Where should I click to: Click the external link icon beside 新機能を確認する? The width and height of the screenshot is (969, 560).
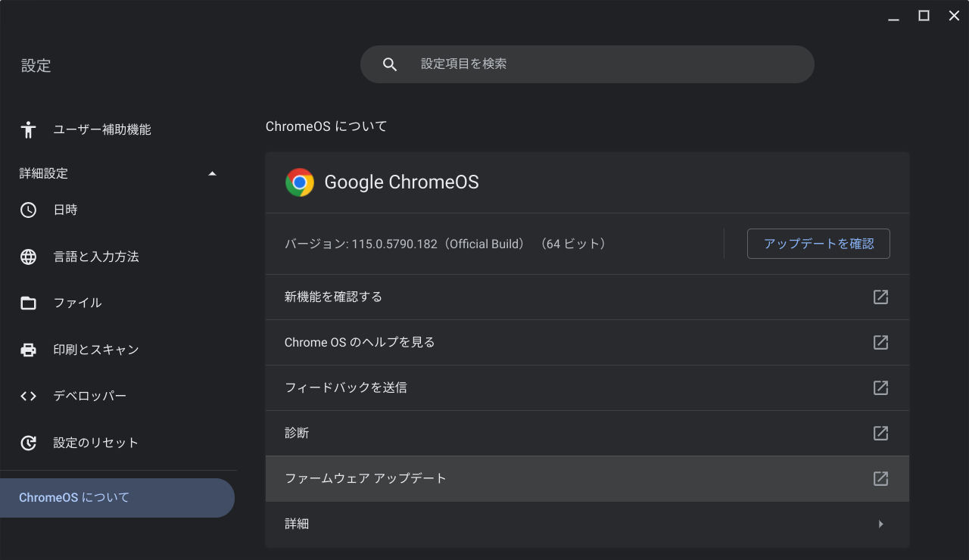click(x=880, y=297)
